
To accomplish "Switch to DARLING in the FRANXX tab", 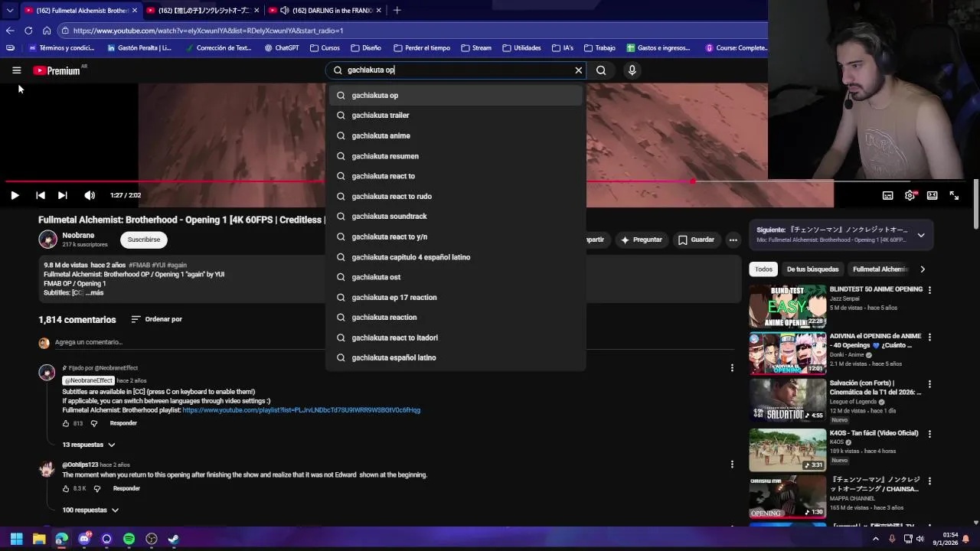I will point(325,11).
